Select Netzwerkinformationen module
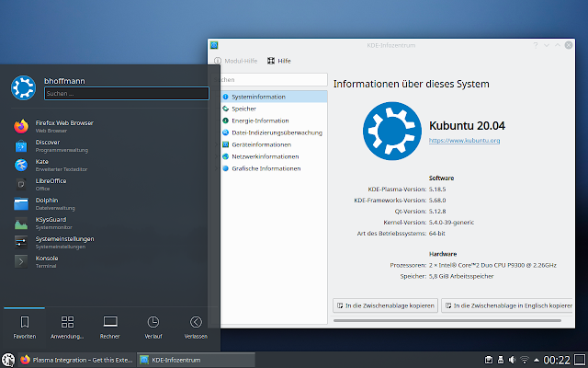This screenshot has height=368, width=588. (x=274, y=156)
